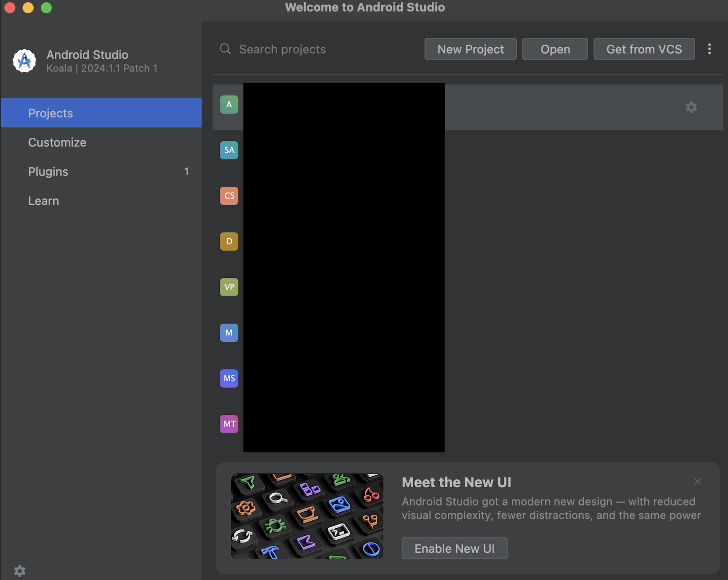
Task: Open the three-dot more actions menu
Action: click(709, 49)
